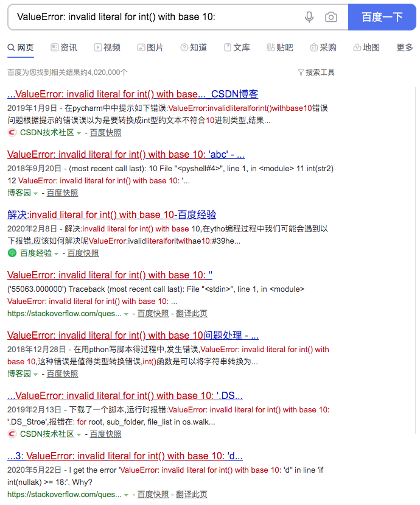420x505 pixels.
Task: Open the 图片 tab
Action: click(150, 48)
